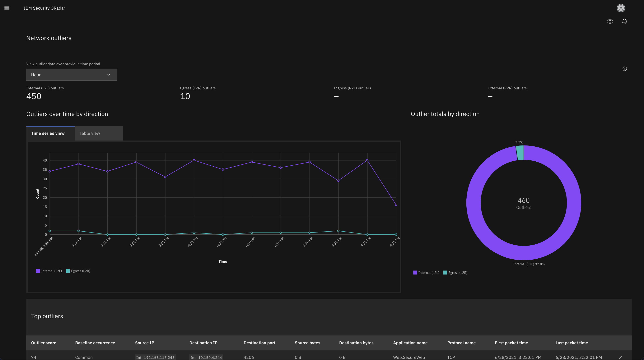Click the teal Egress donut slice

[x=520, y=153]
